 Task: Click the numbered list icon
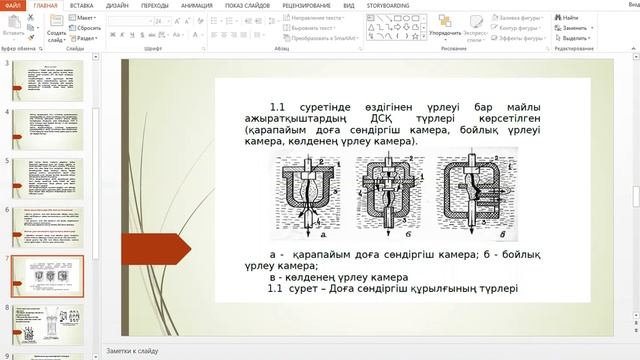click(229, 21)
